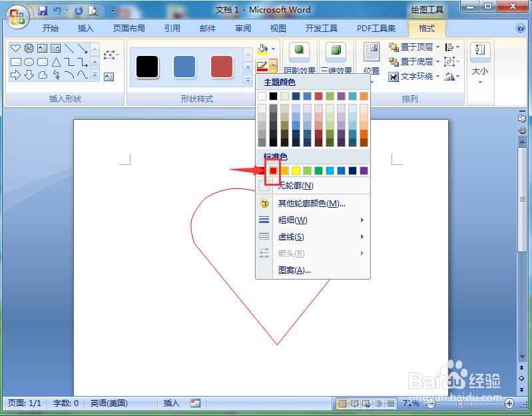532x416 pixels.
Task: Click the redo icon
Action: coord(79,11)
